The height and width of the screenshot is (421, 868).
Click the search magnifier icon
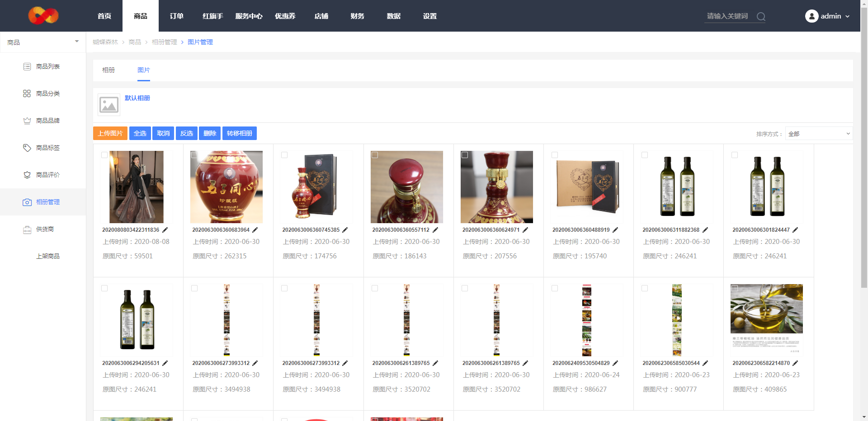761,17
